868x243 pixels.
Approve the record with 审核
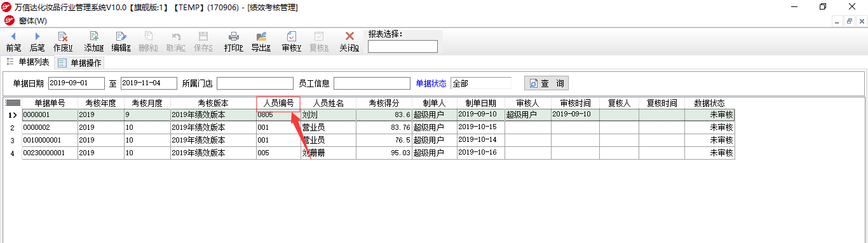pyautogui.click(x=292, y=42)
